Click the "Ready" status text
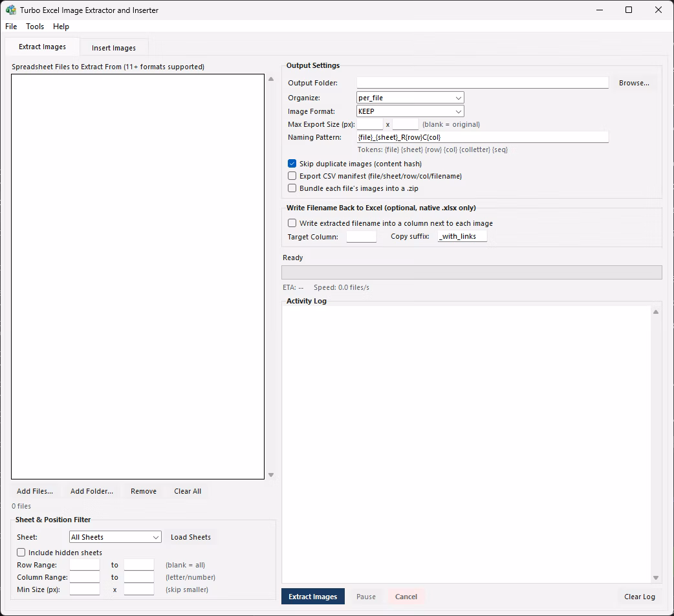Image resolution: width=674 pixels, height=616 pixels. click(x=293, y=258)
